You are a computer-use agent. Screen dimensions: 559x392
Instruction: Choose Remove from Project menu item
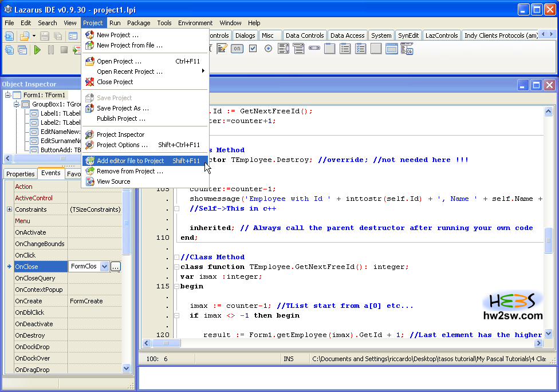tap(145, 171)
